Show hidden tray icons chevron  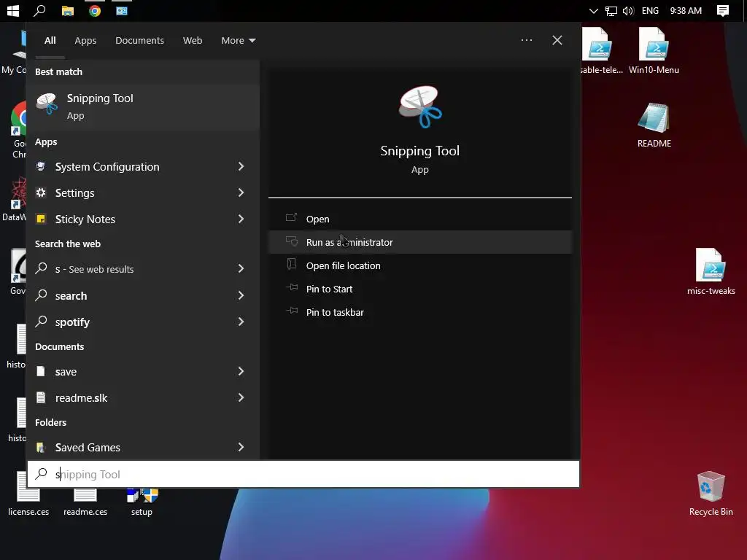click(x=594, y=10)
